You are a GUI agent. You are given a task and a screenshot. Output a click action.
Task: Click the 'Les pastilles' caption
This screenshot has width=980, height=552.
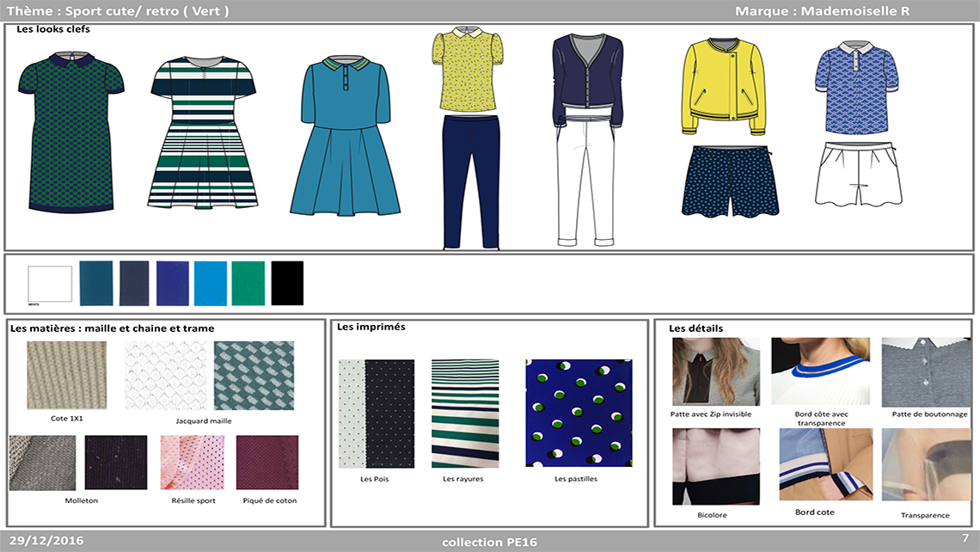(576, 479)
